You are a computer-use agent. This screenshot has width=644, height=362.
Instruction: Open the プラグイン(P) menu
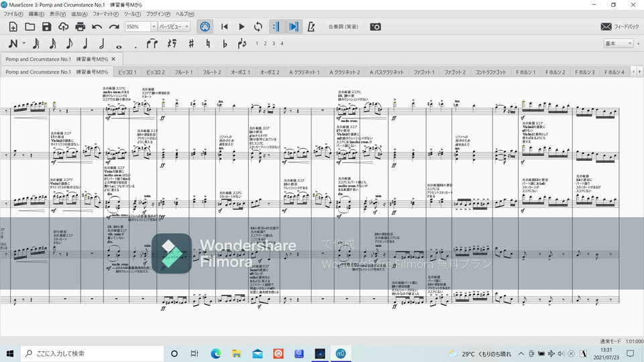(x=158, y=14)
